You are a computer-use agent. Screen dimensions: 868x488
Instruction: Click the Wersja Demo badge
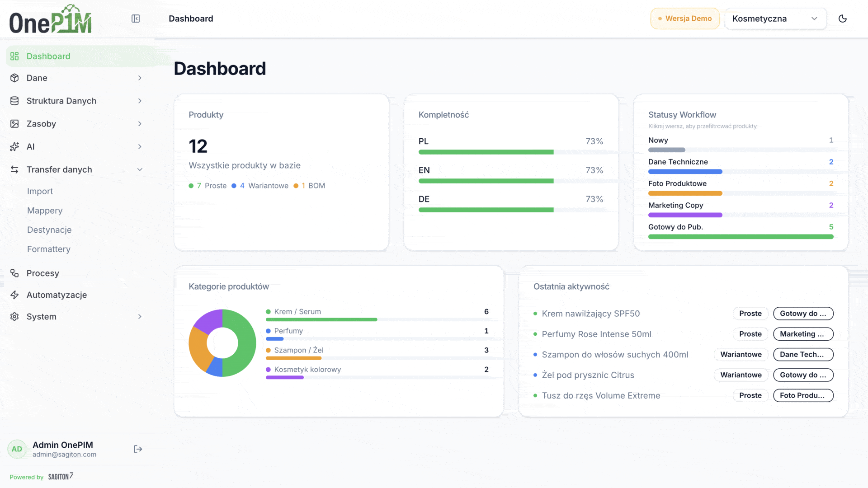684,19
